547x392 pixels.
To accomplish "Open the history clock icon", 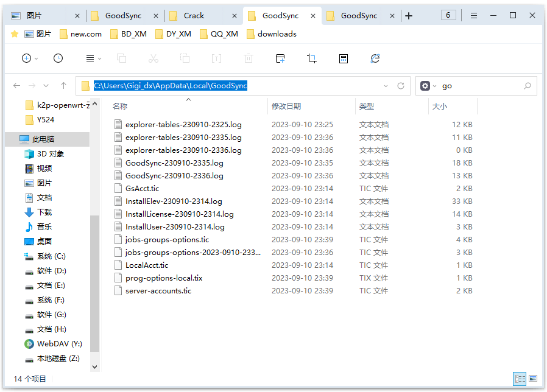I will pyautogui.click(x=58, y=58).
